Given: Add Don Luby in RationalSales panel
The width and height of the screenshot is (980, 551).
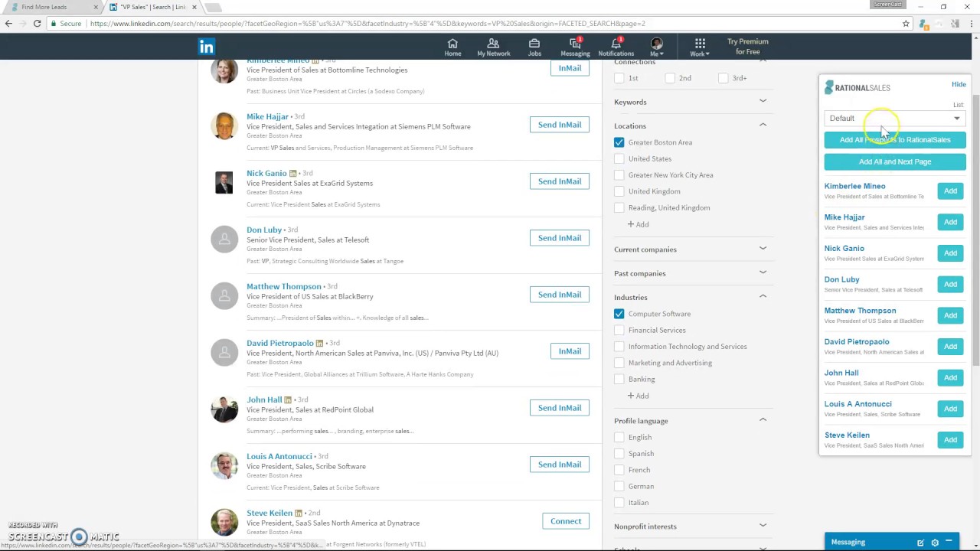Looking at the screenshot, I should tap(950, 285).
